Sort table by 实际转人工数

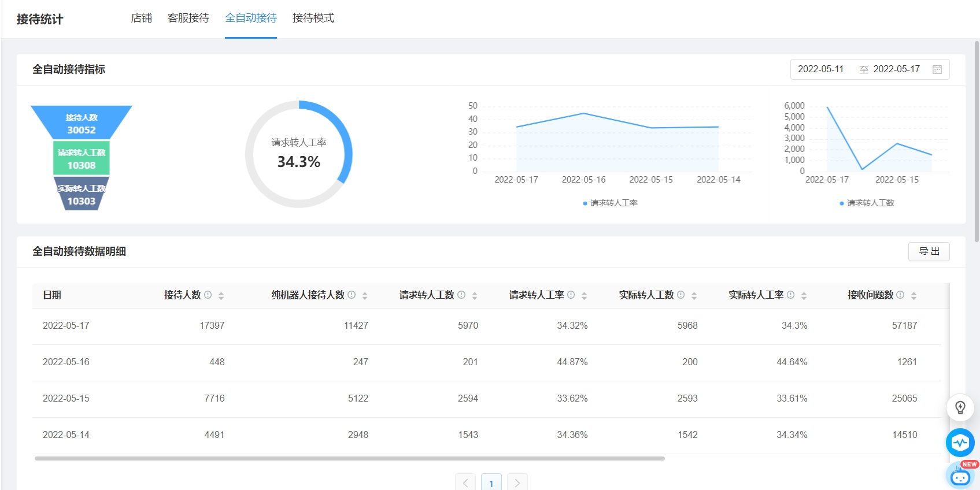tap(694, 295)
